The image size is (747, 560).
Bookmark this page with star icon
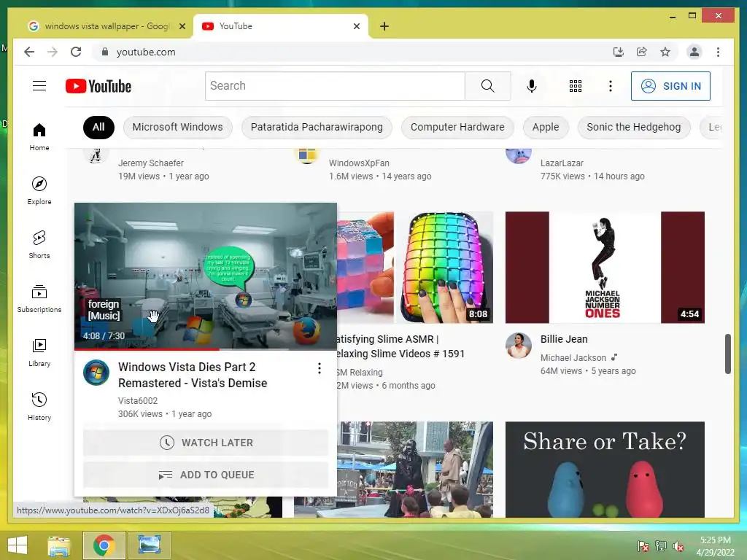(x=665, y=52)
